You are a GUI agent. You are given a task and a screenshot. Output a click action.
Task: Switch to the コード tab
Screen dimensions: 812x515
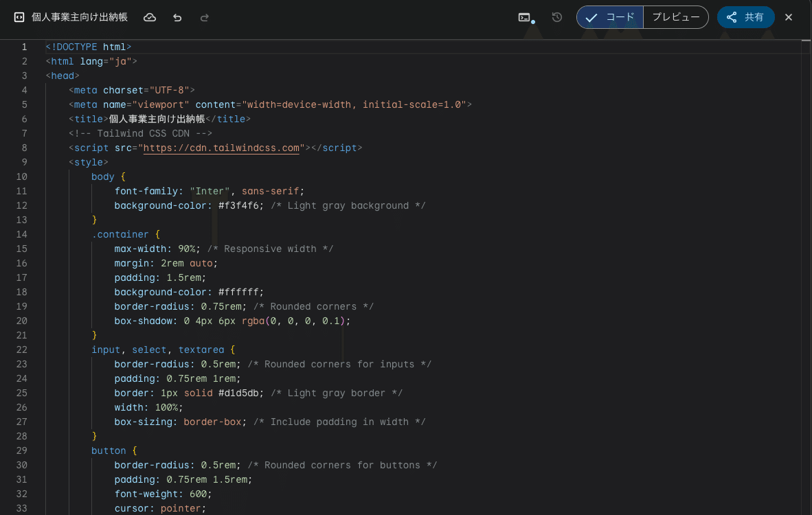[x=610, y=17]
